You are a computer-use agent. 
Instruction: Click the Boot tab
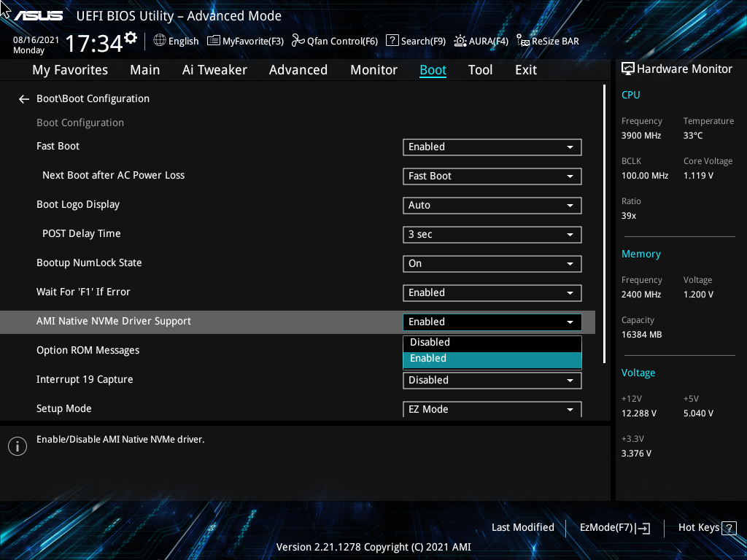click(433, 70)
